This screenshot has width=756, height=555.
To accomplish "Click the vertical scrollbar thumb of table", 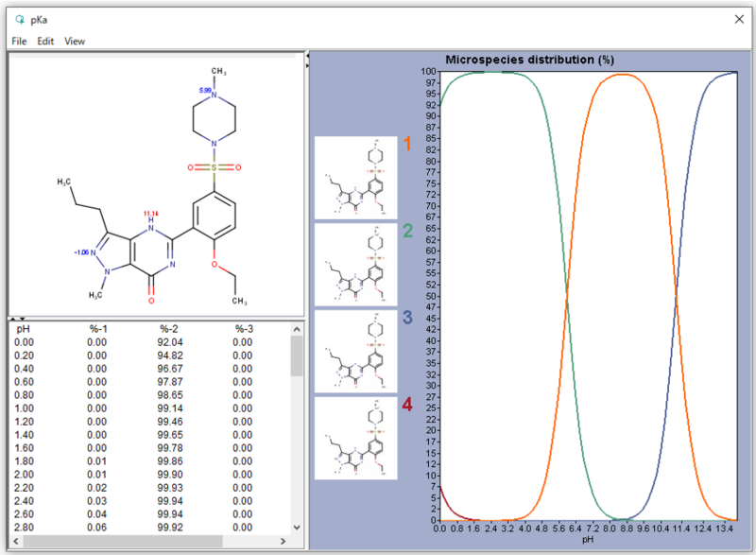I will tap(297, 356).
